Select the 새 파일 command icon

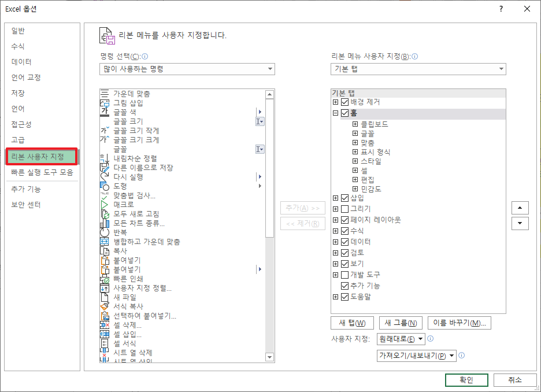(105, 297)
